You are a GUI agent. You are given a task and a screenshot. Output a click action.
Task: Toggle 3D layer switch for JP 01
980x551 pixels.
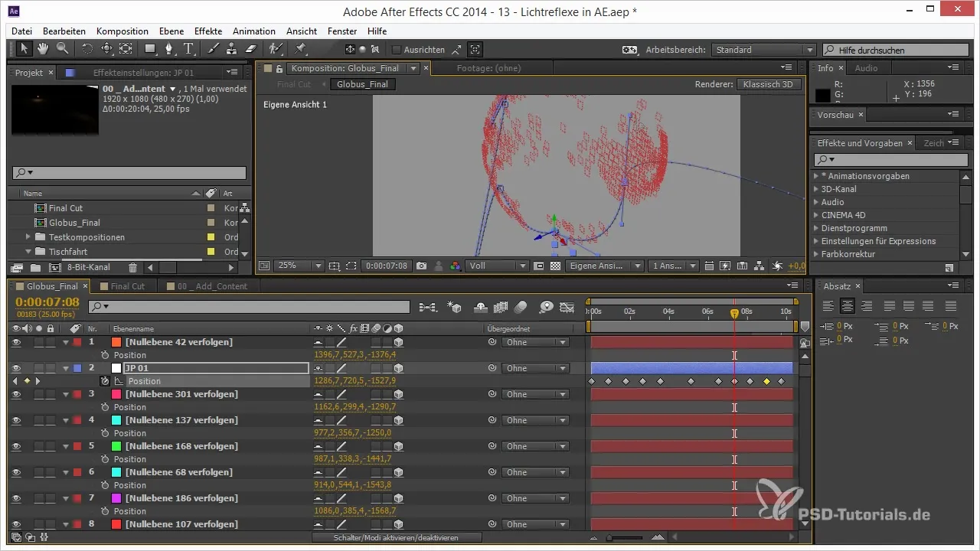click(398, 368)
